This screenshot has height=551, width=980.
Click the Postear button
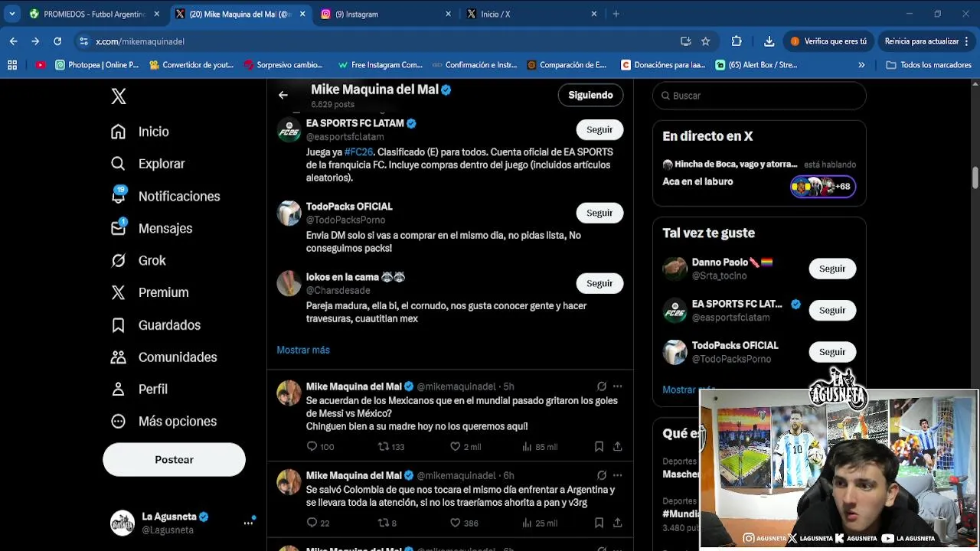pyautogui.click(x=174, y=460)
